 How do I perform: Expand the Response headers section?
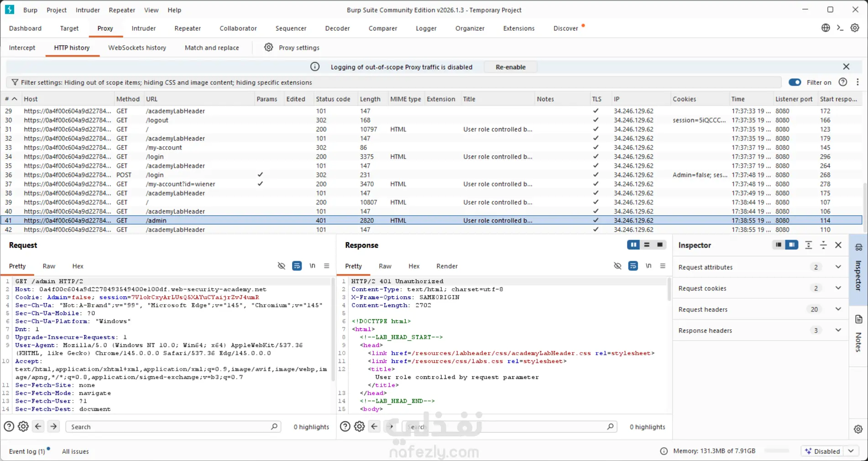pos(838,330)
